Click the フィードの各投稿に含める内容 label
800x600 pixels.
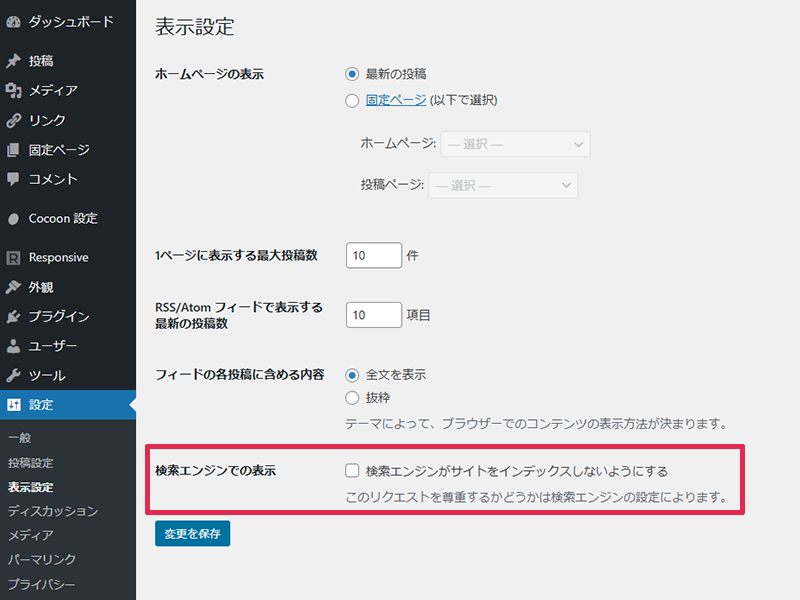[240, 374]
